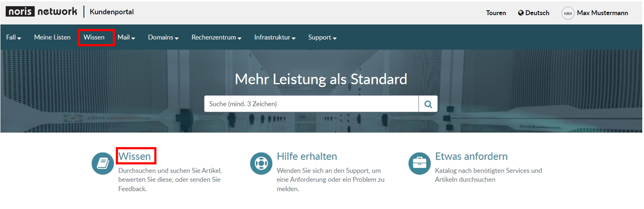
Task: Open Meine Listen in navigation bar
Action: click(x=52, y=38)
